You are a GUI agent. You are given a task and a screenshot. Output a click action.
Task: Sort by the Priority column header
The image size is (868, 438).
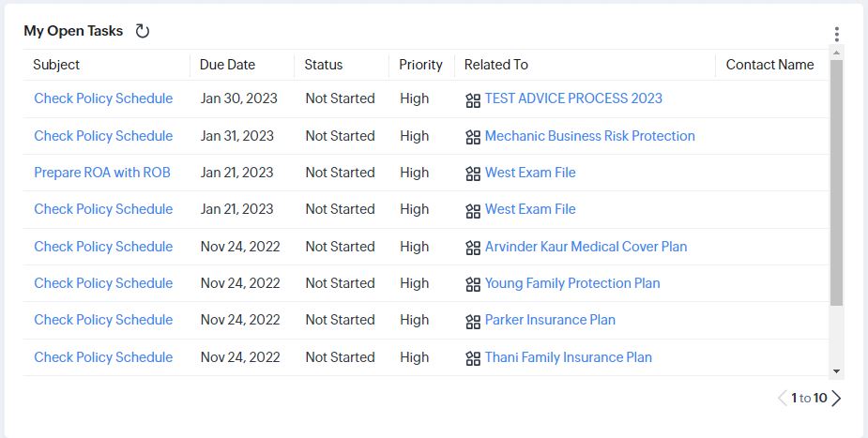pos(420,65)
